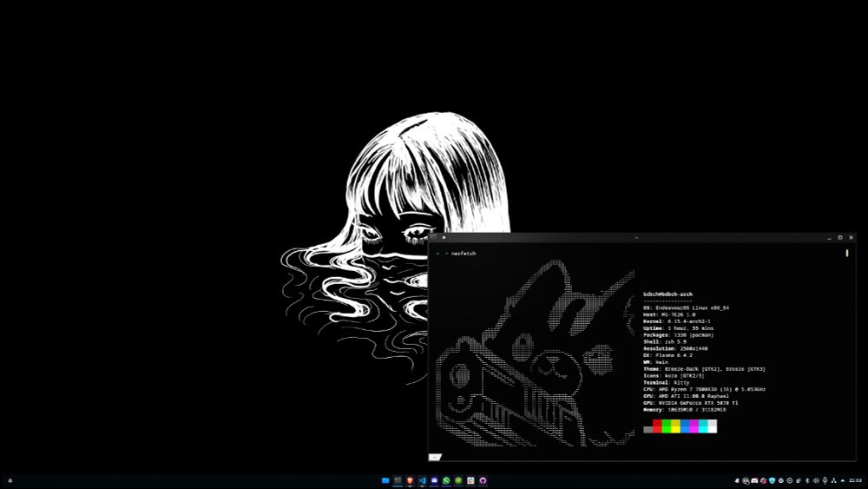Screen dimensions: 868x489
Task: Click the 'DE: Plasma 6.4.2' line
Action: (667, 355)
